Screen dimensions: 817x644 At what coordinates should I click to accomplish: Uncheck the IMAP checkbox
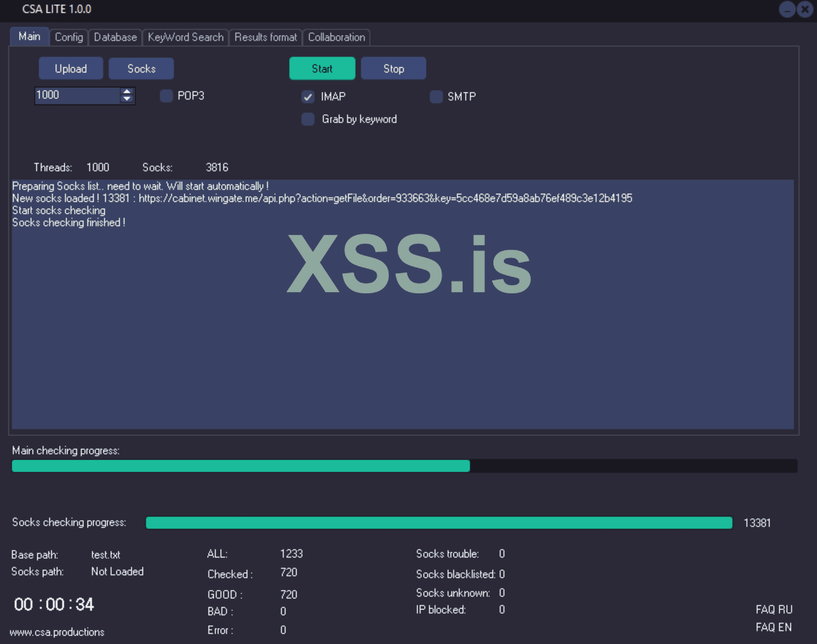click(308, 97)
